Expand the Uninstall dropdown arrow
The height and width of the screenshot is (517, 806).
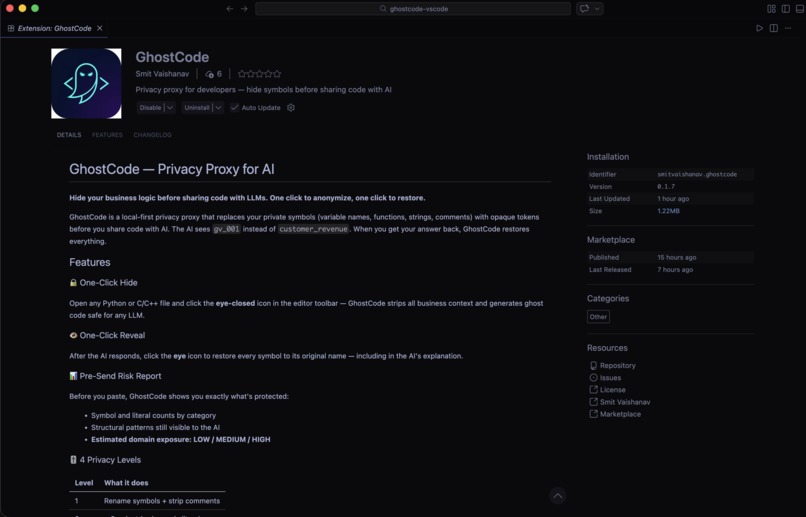click(x=218, y=107)
